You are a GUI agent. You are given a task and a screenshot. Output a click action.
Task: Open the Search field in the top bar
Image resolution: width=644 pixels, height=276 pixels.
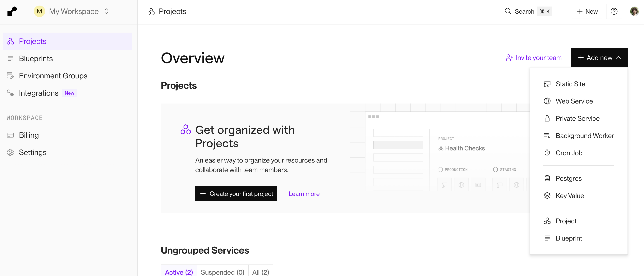coord(528,11)
